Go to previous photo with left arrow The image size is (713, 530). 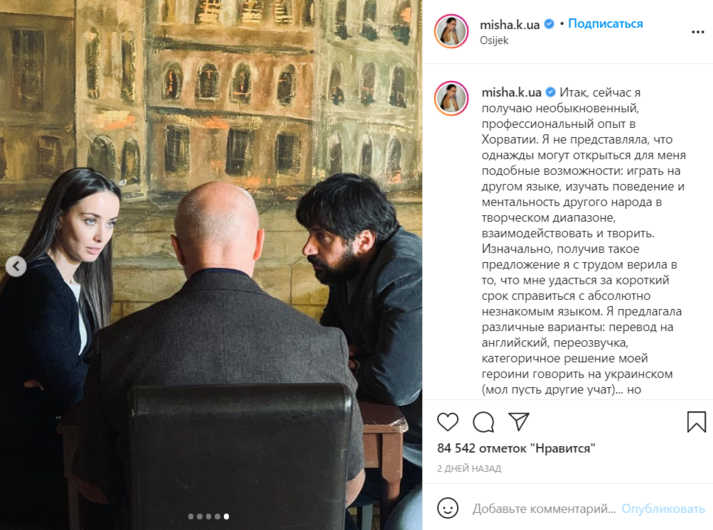point(16,266)
